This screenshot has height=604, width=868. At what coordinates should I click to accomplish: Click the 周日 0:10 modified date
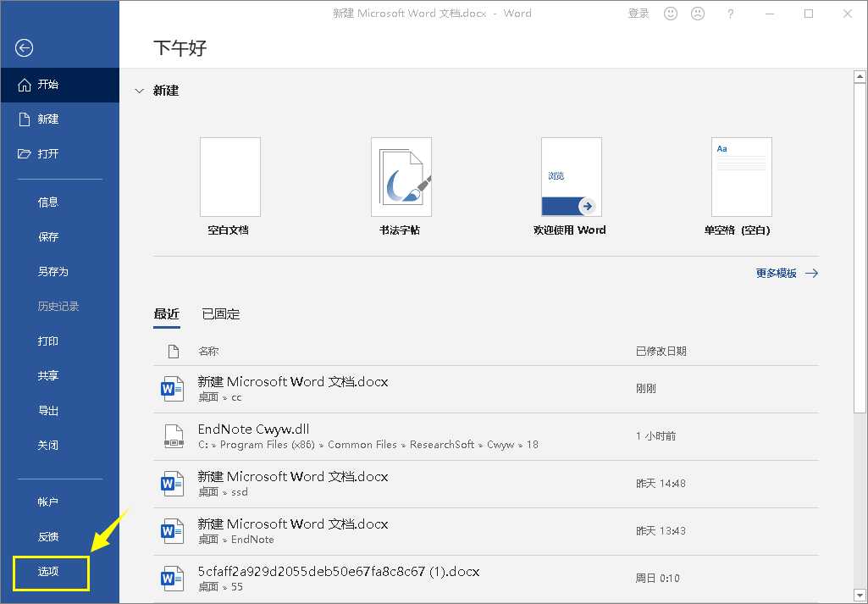tap(658, 579)
